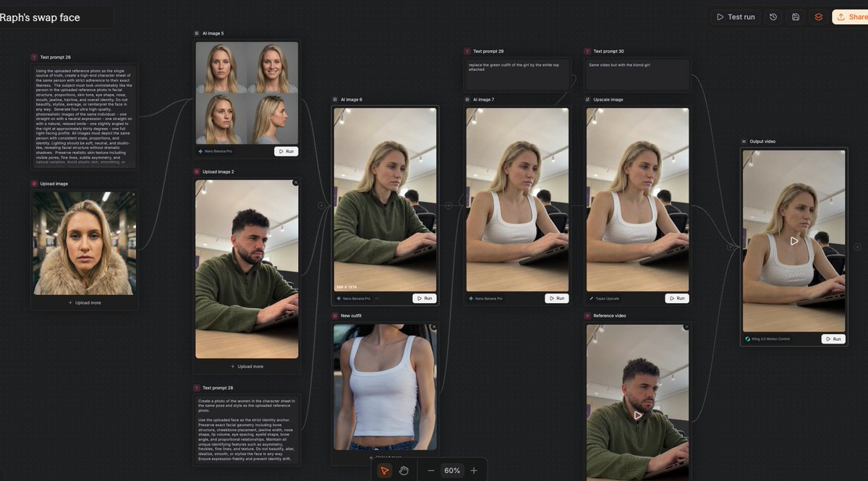Start a Test run of the workflow

pos(735,17)
